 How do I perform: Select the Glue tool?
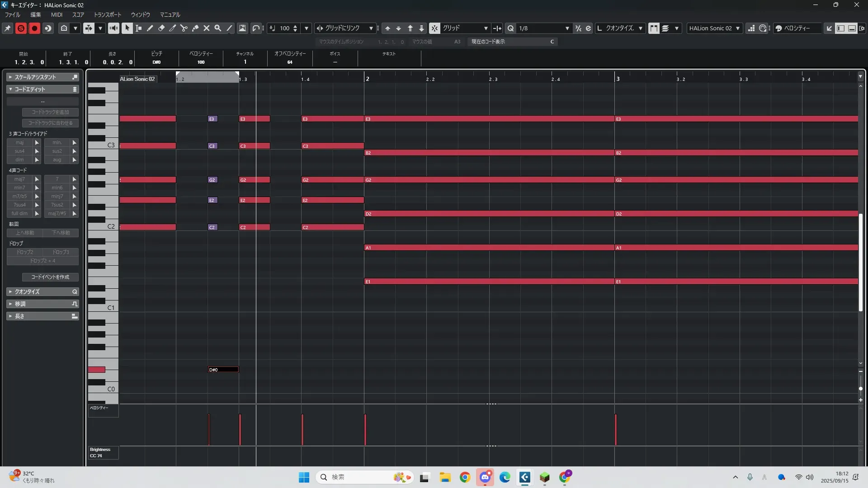click(x=195, y=28)
